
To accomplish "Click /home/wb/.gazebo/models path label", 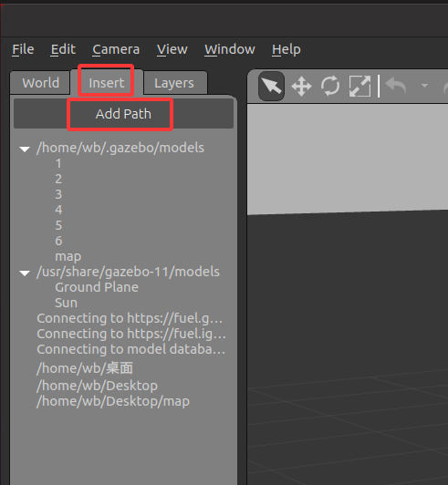I will tap(120, 148).
